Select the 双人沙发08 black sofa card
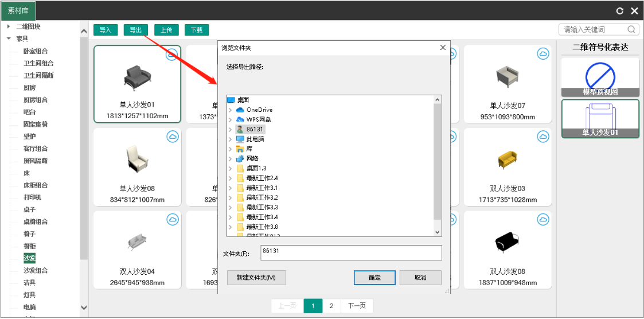This screenshot has height=319, width=644. tap(508, 250)
